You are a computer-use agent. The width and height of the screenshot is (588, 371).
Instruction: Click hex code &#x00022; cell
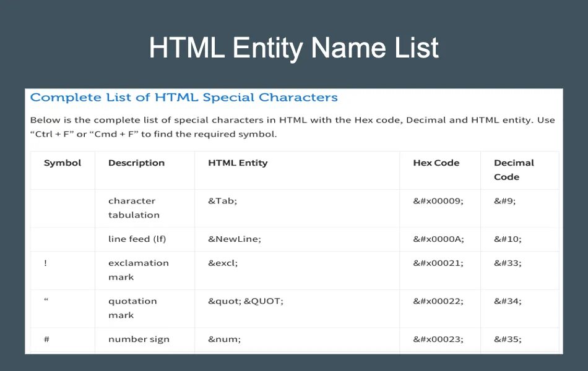pyautogui.click(x=438, y=302)
